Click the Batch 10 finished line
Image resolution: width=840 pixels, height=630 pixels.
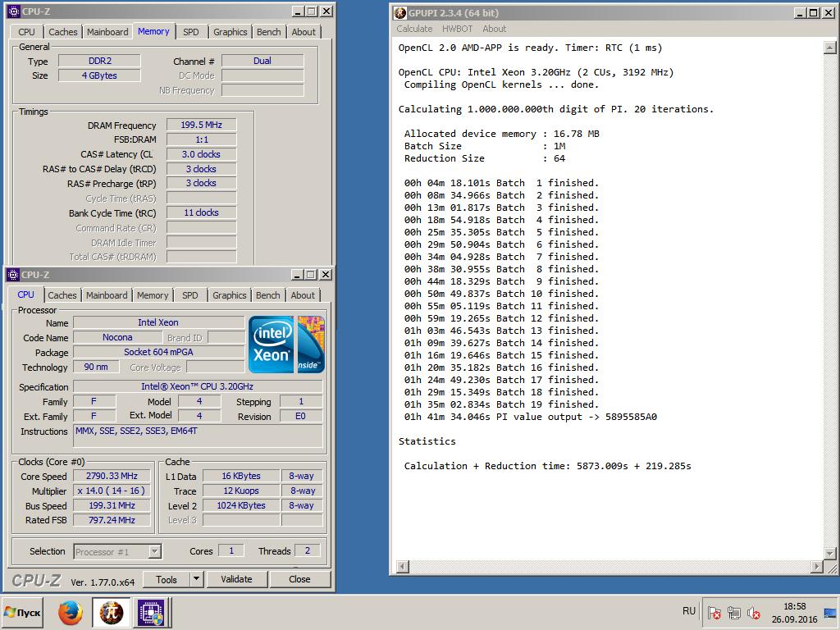point(501,294)
